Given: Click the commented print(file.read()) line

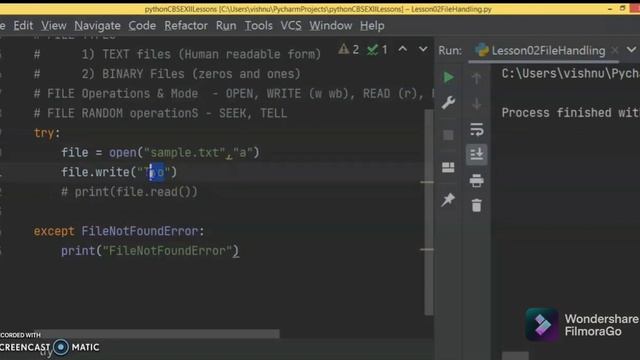Looking at the screenshot, I should tap(129, 192).
